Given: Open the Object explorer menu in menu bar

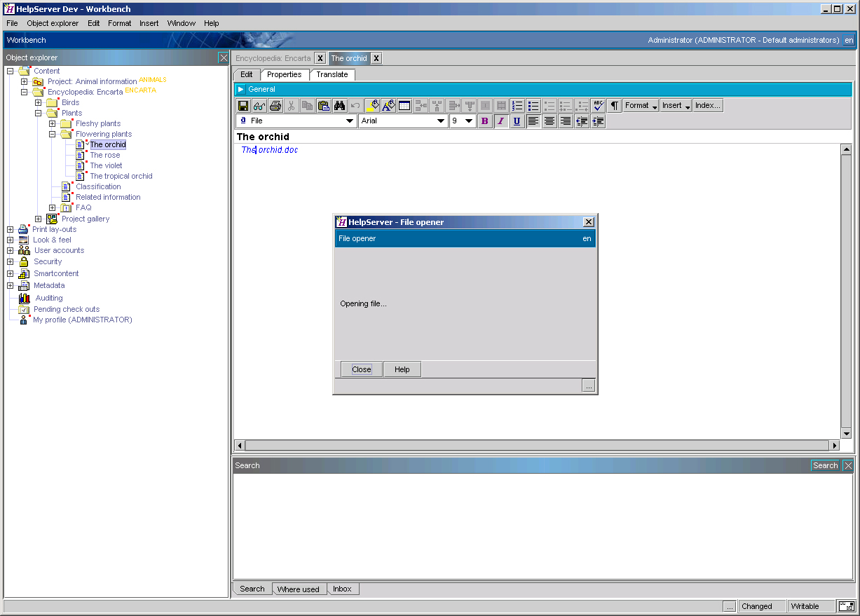Looking at the screenshot, I should point(53,23).
